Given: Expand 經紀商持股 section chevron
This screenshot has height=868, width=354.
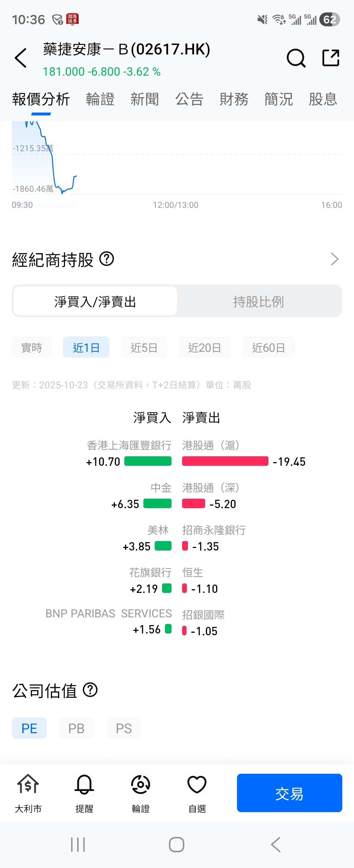Looking at the screenshot, I should click(x=335, y=259).
